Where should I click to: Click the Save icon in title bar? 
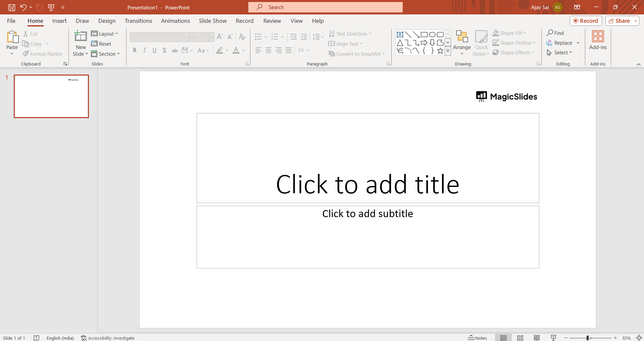[x=12, y=7]
